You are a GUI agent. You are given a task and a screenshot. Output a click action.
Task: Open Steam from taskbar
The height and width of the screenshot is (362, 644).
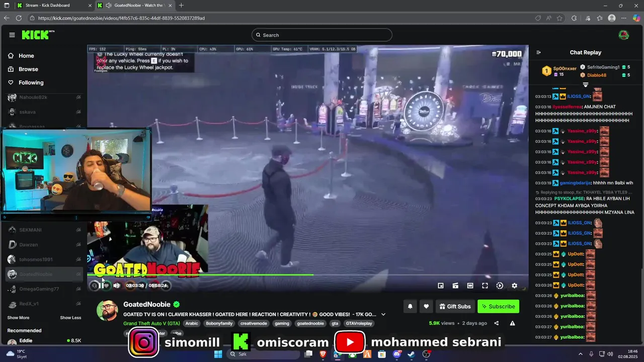(x=412, y=354)
